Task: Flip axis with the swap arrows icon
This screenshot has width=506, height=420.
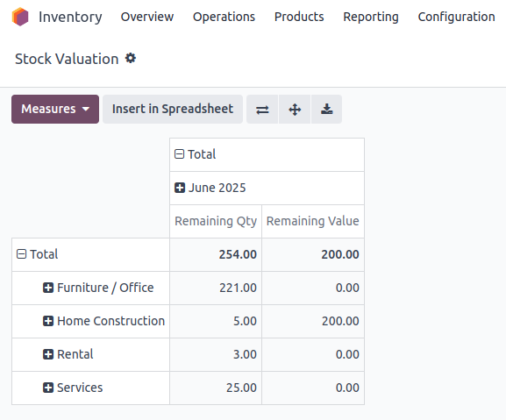Action: [x=262, y=110]
